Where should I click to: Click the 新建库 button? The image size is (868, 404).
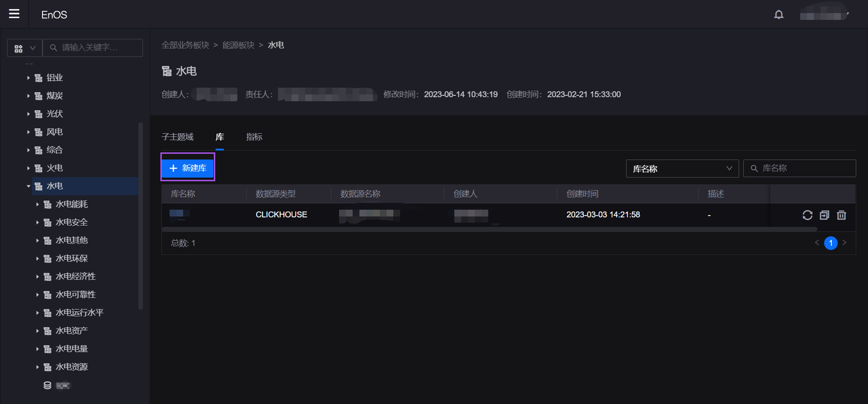tap(188, 168)
